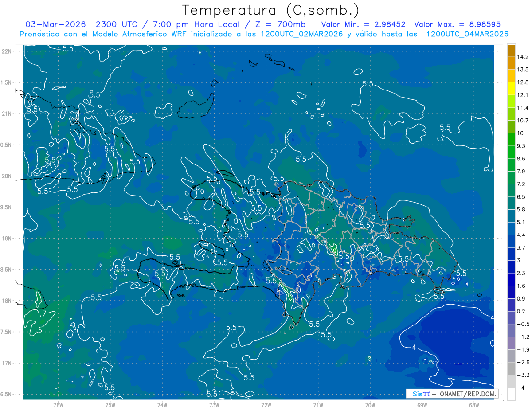532x411 pixels.
Task: Click legend value "6.5"
Action: (x=522, y=197)
